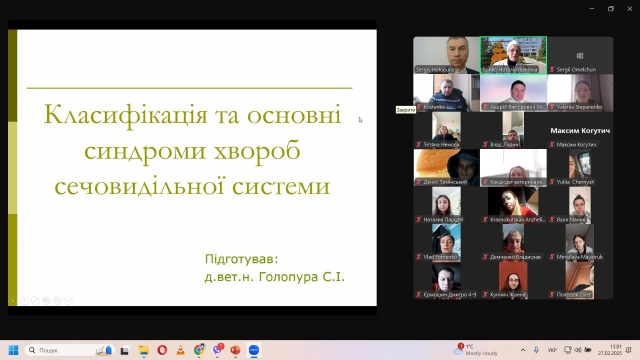
Task: Open Viber from the taskbar
Action: click(218, 350)
